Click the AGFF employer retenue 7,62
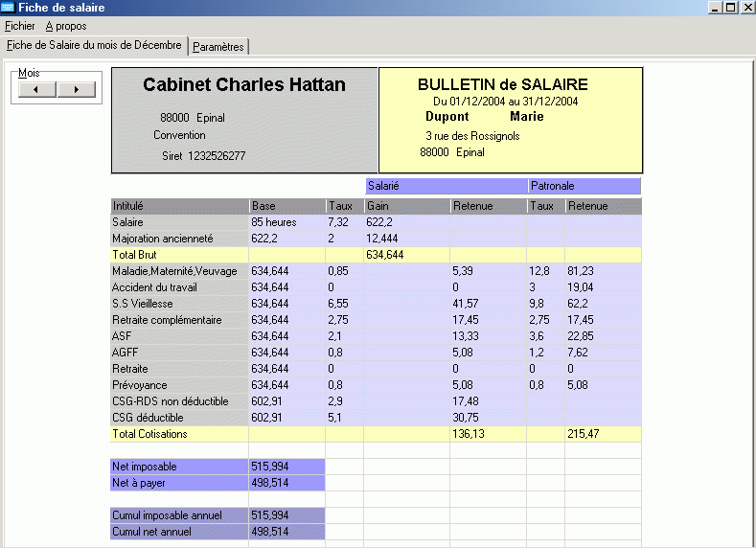This screenshot has height=548, width=756. coord(603,353)
